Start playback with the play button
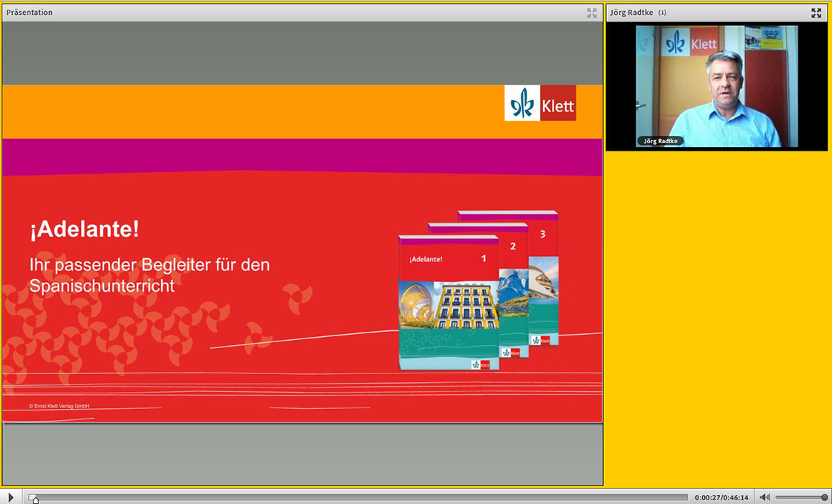The image size is (832, 504). (10, 497)
